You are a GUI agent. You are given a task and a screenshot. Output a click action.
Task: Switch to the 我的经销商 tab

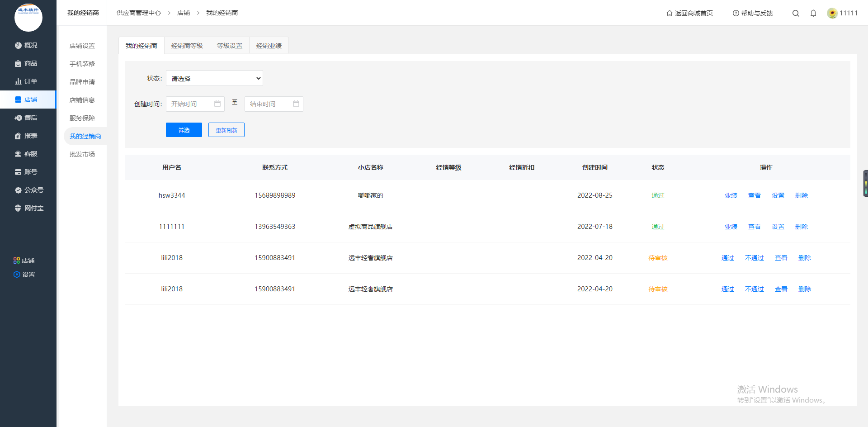pyautogui.click(x=142, y=46)
